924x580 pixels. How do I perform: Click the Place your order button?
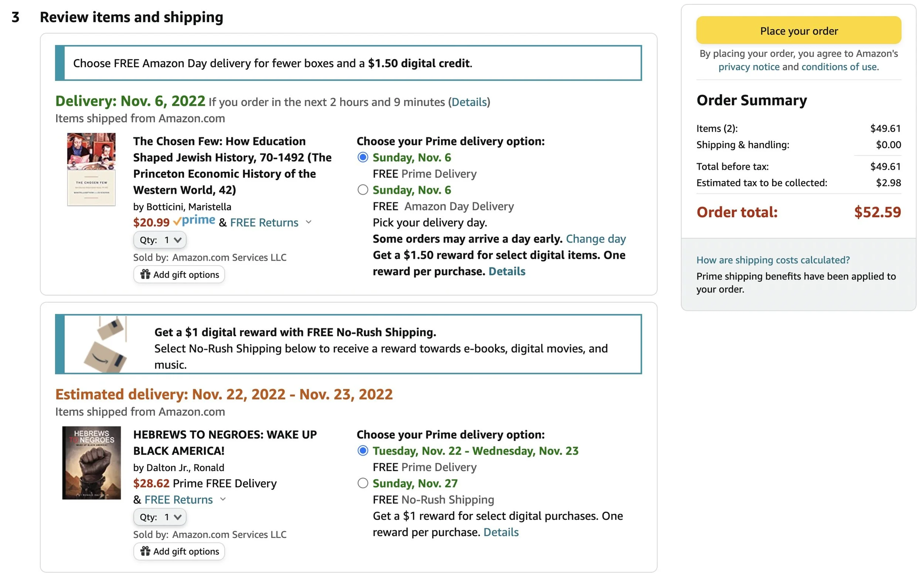point(799,30)
